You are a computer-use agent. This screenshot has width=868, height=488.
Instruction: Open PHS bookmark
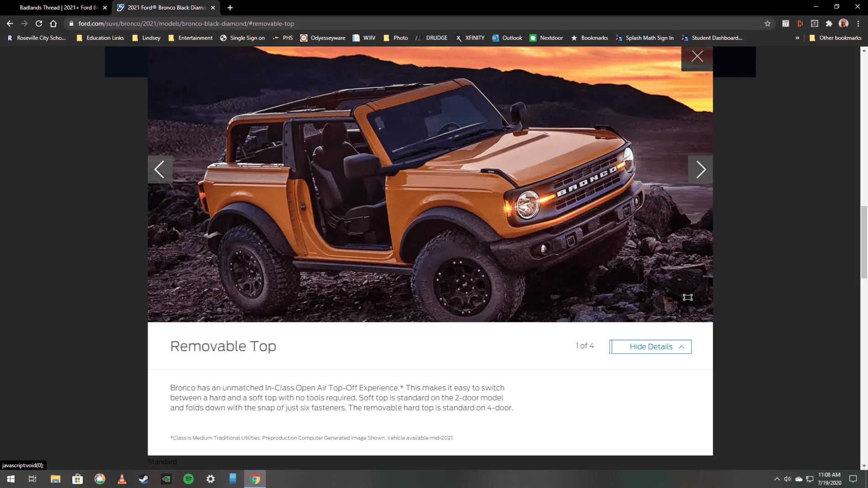click(x=282, y=38)
